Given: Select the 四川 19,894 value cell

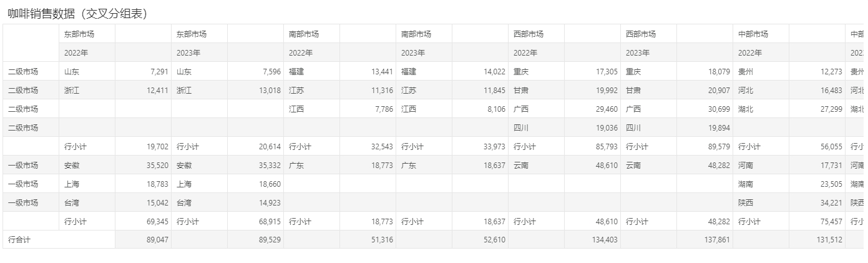Looking at the screenshot, I should (705, 127).
